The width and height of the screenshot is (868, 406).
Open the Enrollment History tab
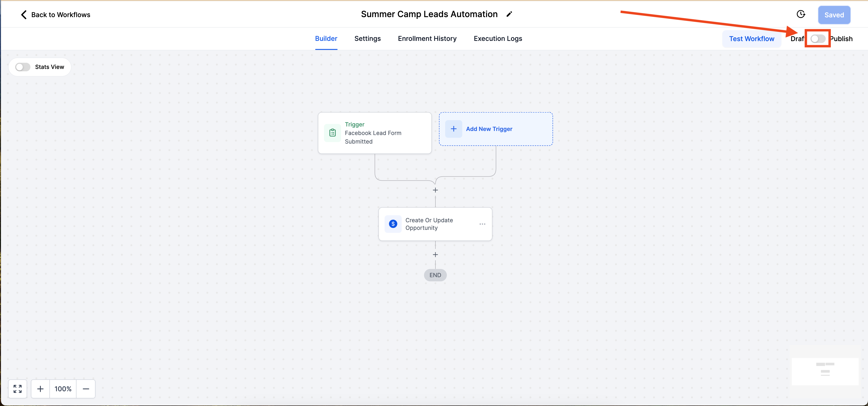(x=427, y=39)
